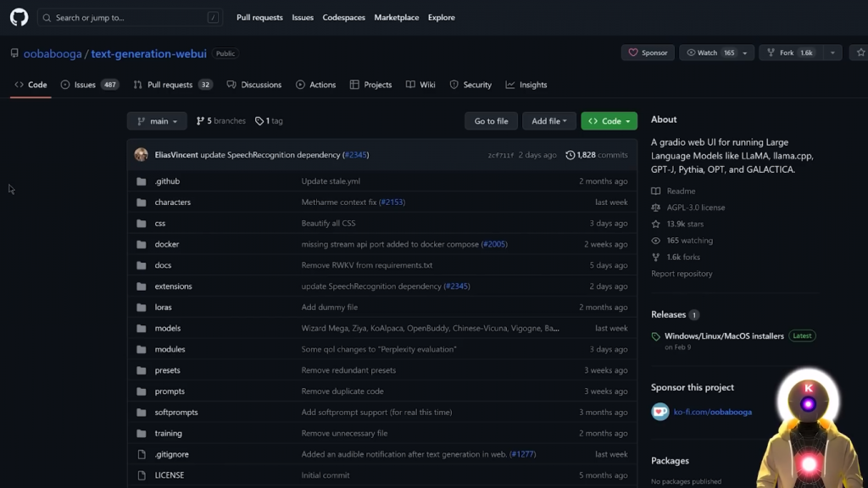Open the characters folder

tap(173, 202)
